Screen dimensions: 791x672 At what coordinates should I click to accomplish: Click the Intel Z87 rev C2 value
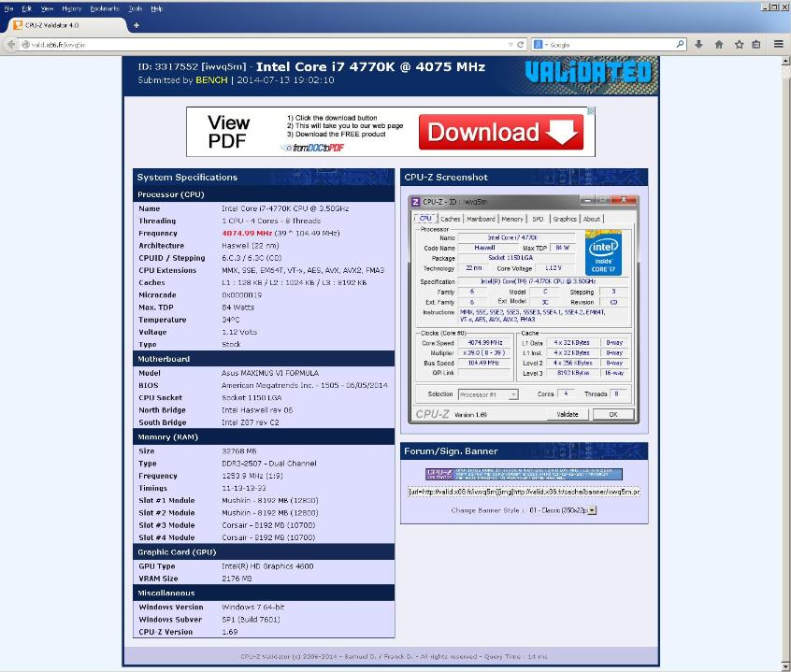[x=251, y=422]
